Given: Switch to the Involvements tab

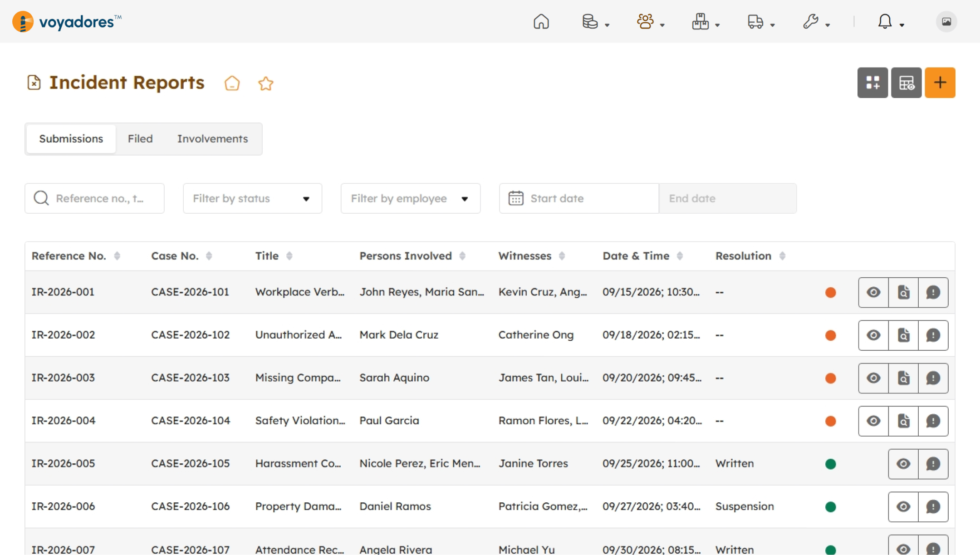Looking at the screenshot, I should click(212, 139).
